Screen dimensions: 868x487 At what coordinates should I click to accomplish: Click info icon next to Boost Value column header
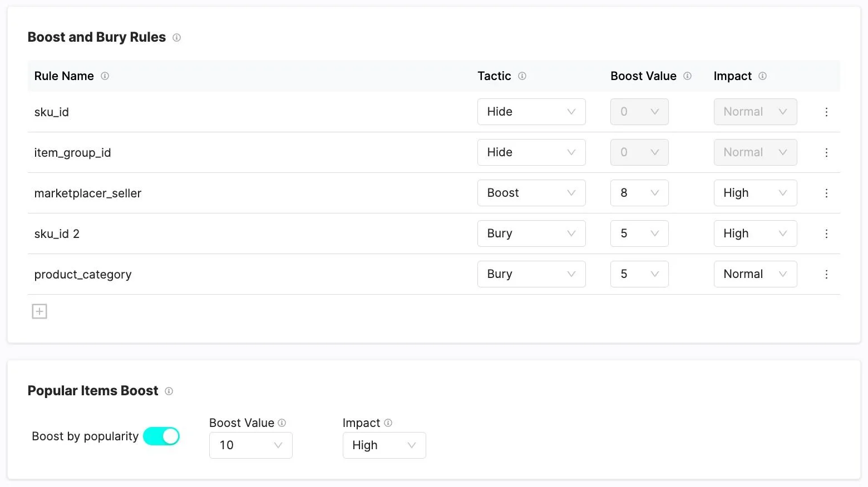pos(687,76)
